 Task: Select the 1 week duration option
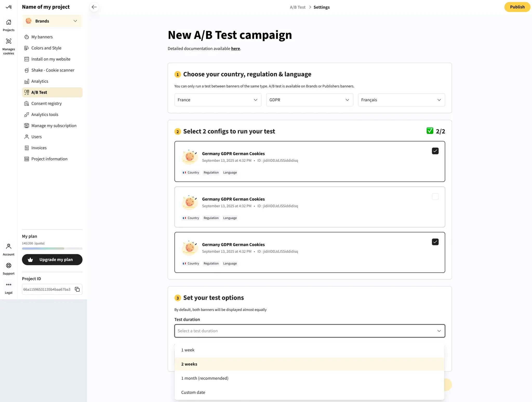click(x=309, y=350)
